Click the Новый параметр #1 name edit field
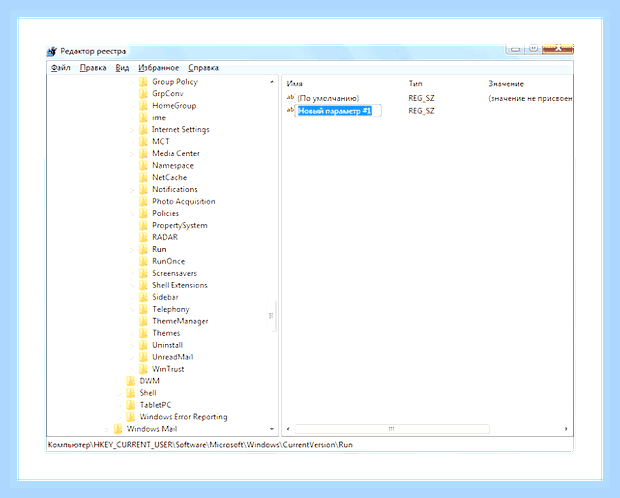The image size is (620, 498). (338, 111)
